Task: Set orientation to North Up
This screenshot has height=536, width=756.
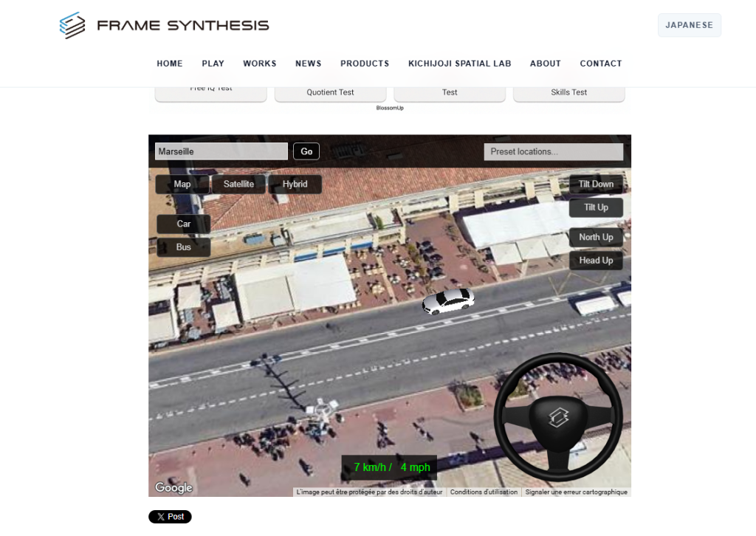Action: tap(596, 237)
